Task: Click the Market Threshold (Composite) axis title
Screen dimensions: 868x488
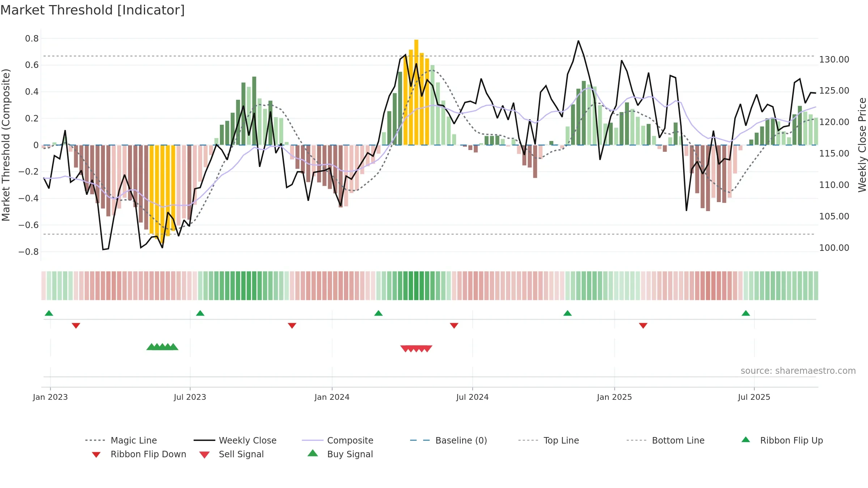Action: (6, 145)
